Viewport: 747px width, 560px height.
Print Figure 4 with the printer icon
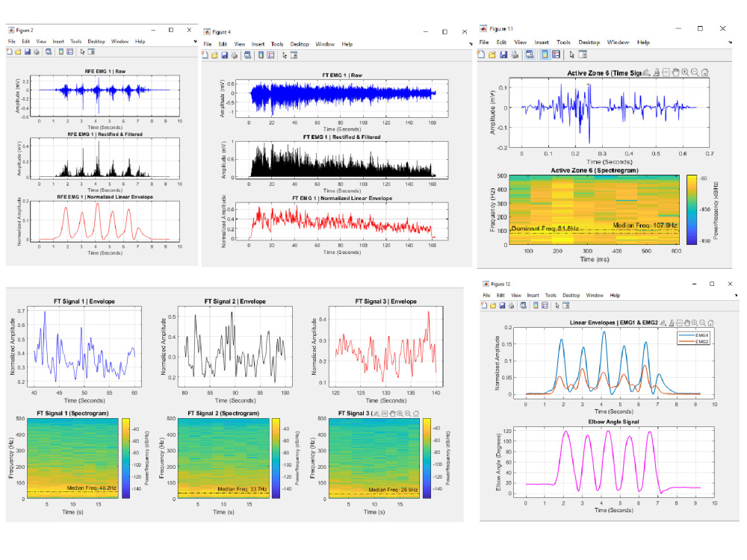coord(234,55)
